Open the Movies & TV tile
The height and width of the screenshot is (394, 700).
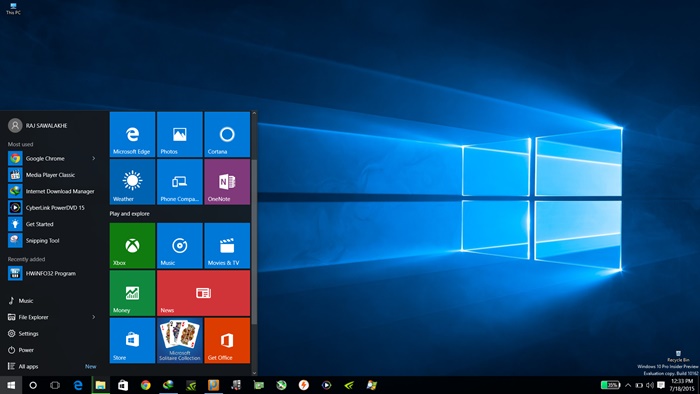pos(227,245)
